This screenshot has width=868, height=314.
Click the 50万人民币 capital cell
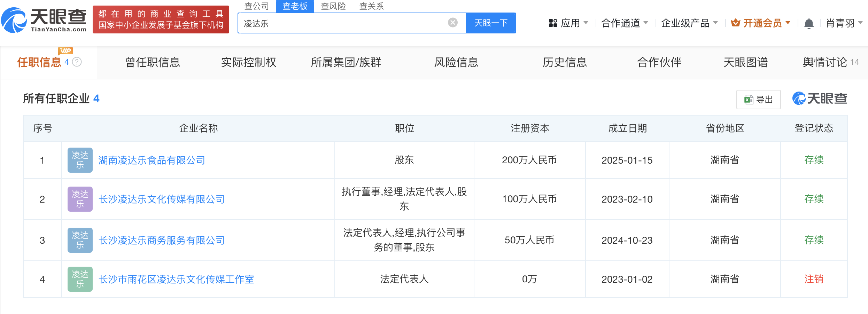tap(529, 240)
